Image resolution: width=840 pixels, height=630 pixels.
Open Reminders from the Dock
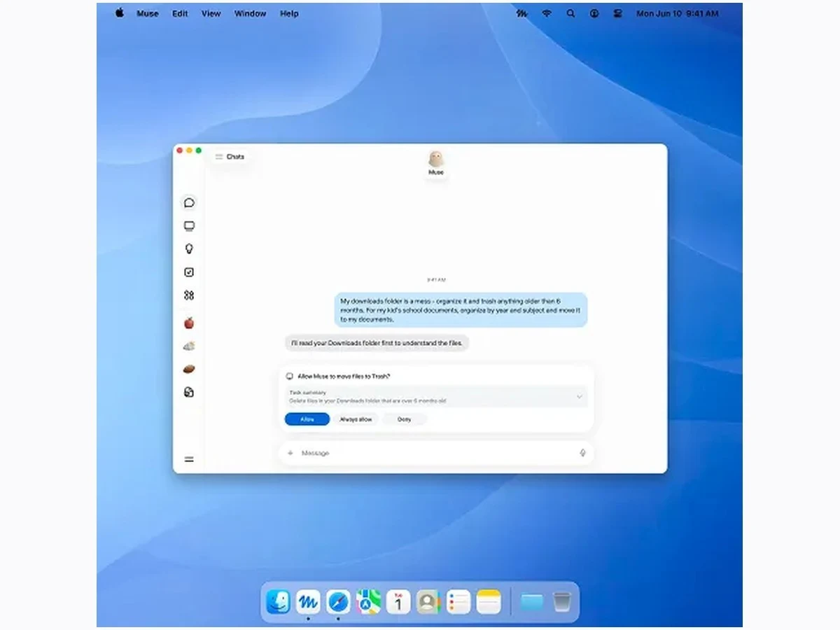point(458,601)
